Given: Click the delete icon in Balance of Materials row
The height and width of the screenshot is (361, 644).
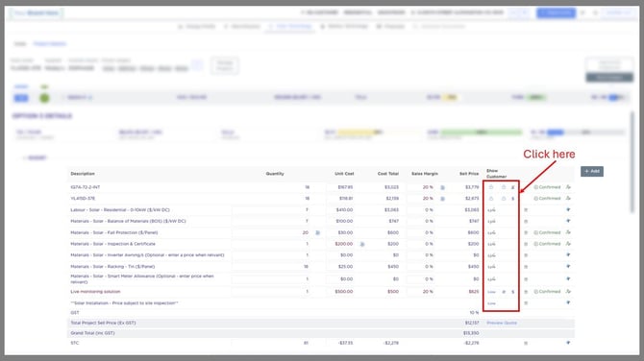Looking at the screenshot, I should [526, 222].
